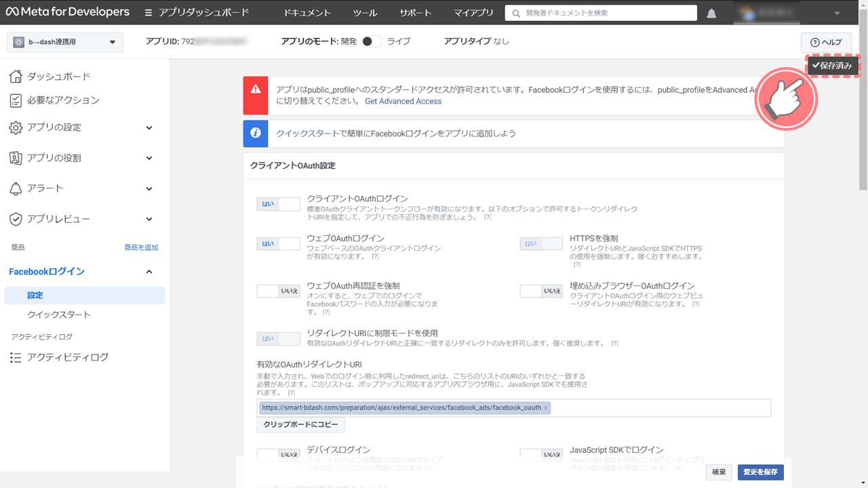Viewport: 868px width, 488px height.
Task: Toggle 埋め込みブラウザーOAuthログイン switch
Action: pyautogui.click(x=541, y=291)
